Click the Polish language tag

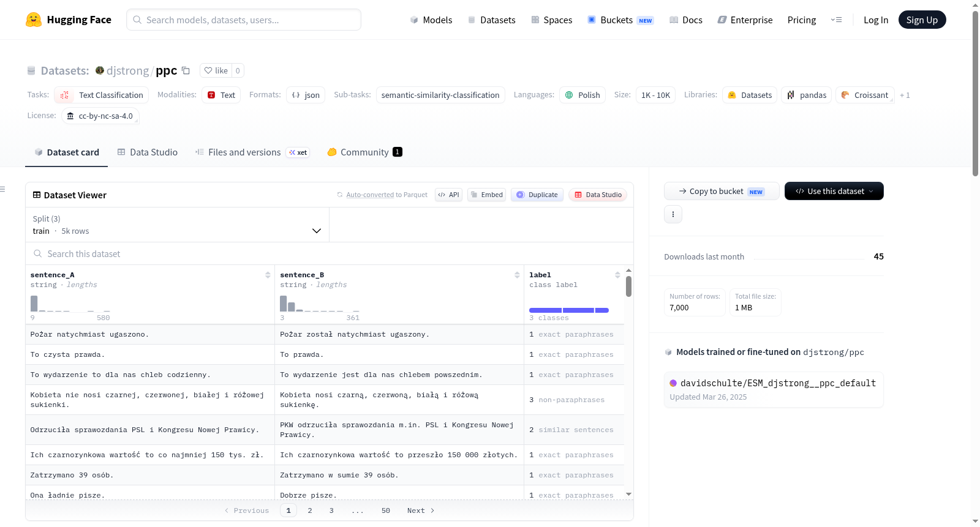click(x=582, y=95)
